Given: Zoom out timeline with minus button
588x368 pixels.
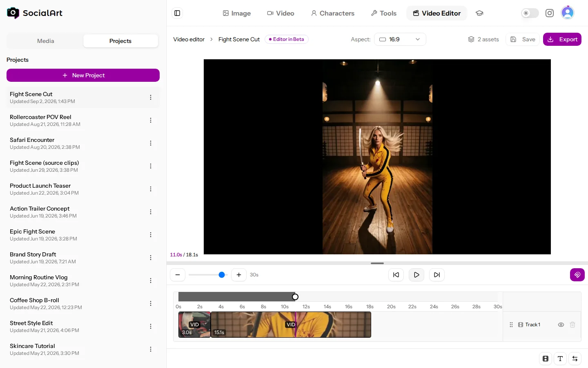Looking at the screenshot, I should click(178, 275).
